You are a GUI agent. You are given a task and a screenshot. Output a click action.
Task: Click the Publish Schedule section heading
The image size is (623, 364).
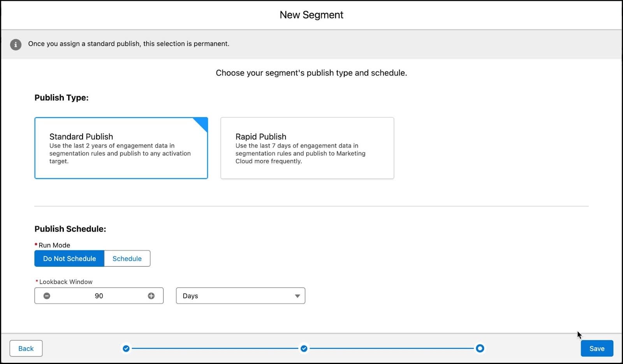70,229
